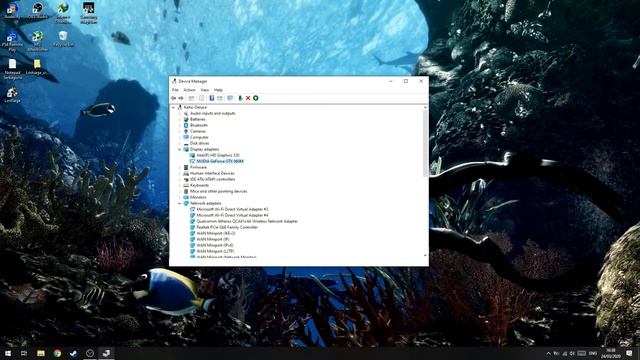Open the View menu
Image resolution: width=640 pixels, height=360 pixels.
tap(204, 90)
